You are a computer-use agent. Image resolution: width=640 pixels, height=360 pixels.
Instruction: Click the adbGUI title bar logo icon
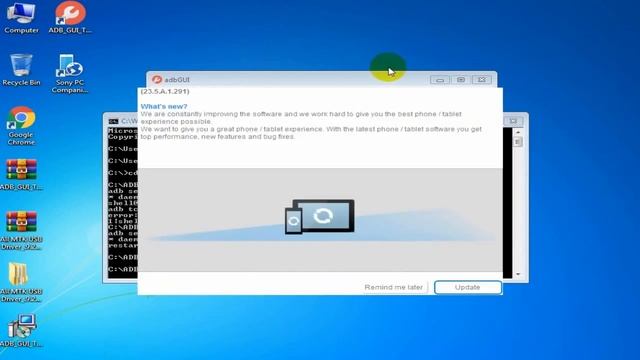coord(157,80)
